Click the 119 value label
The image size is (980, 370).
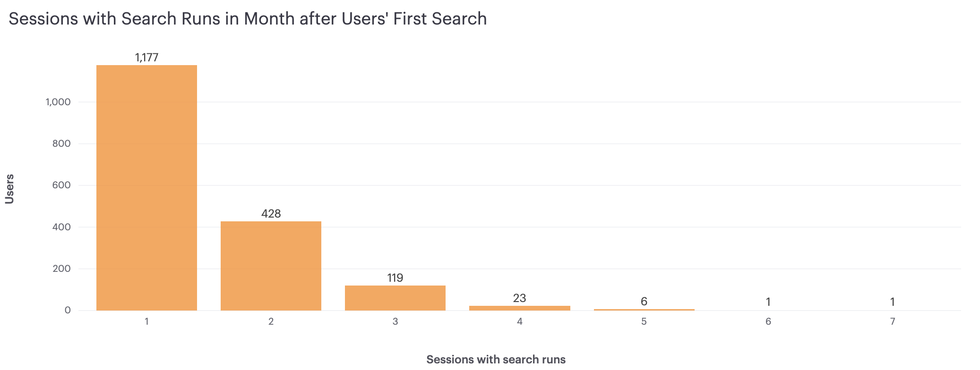coord(395,278)
